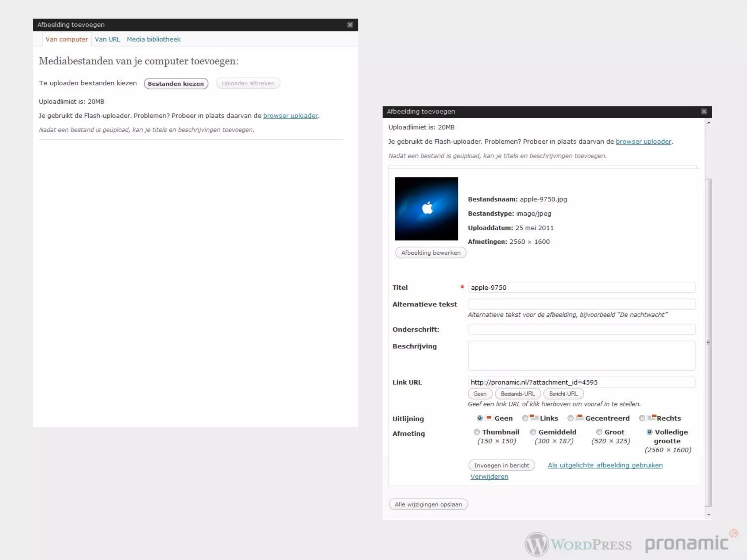Screen dimensions: 747x560
Task: Click the Geen alignment icon
Action: click(x=489, y=417)
